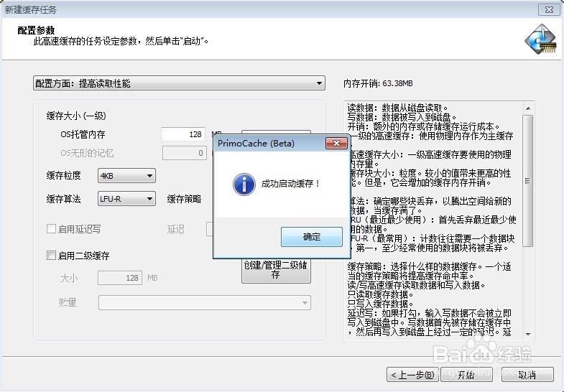
Task: Open the 缓存算法 LFU-R dropdown
Action: pyautogui.click(x=126, y=199)
